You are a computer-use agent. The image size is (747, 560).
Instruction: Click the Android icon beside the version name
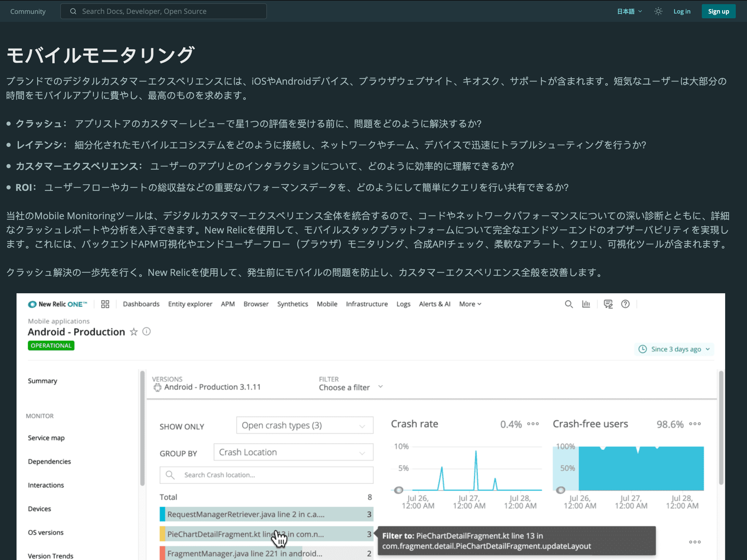coord(157,387)
